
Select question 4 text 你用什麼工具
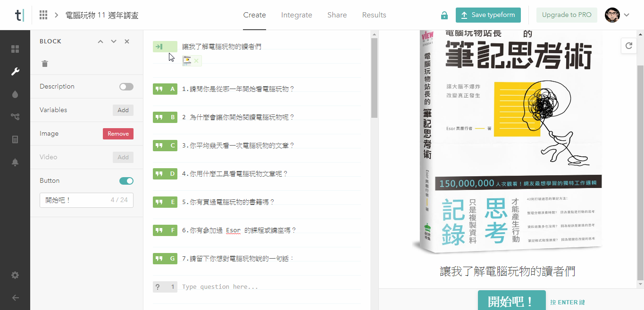pos(235,173)
